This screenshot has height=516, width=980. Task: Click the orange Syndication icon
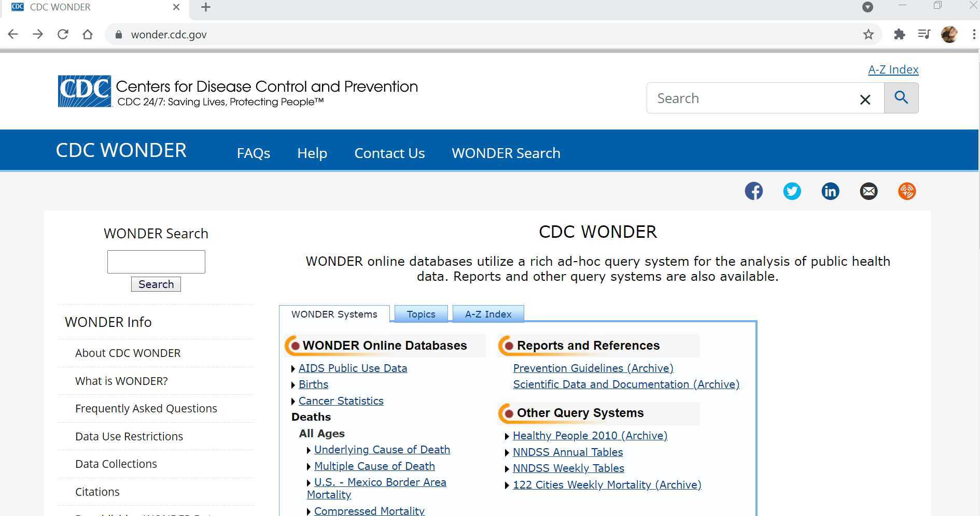[x=907, y=191]
